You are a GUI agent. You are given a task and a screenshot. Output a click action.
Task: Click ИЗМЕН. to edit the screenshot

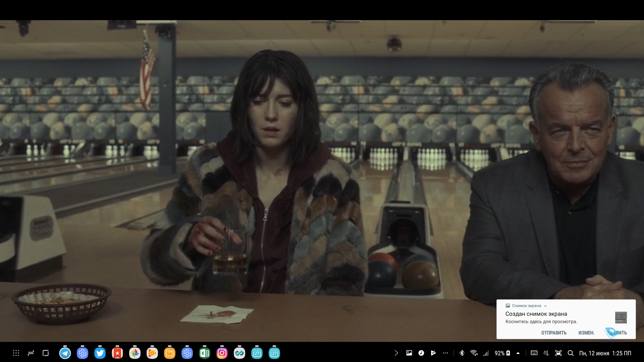586,333
